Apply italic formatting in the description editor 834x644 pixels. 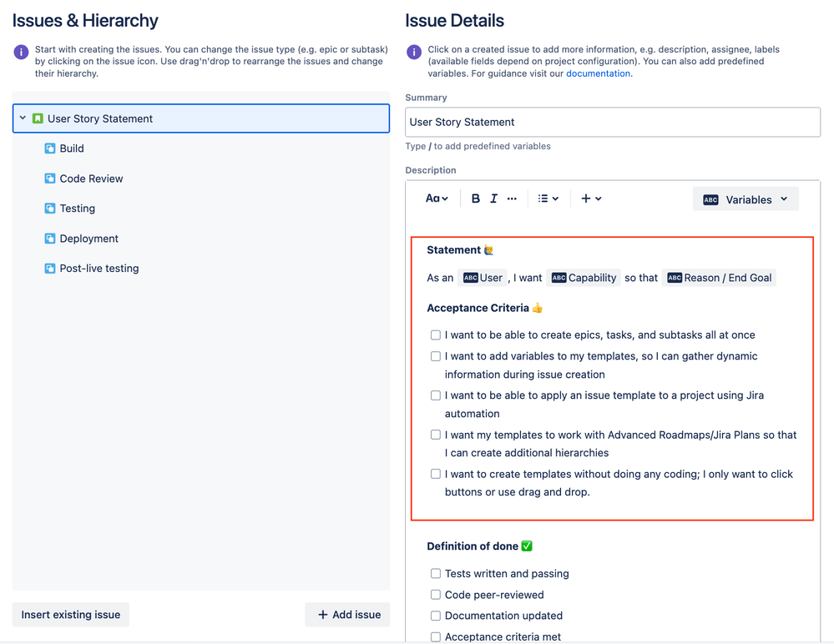click(493, 199)
